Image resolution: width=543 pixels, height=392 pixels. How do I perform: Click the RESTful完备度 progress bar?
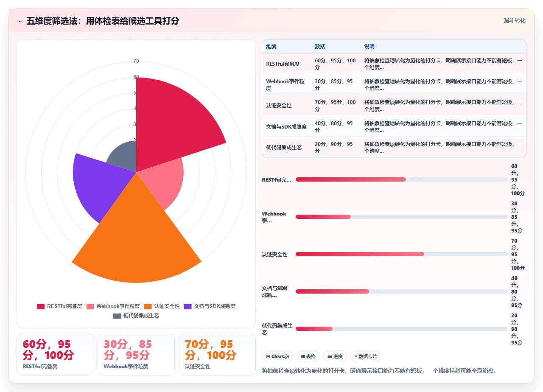401,179
